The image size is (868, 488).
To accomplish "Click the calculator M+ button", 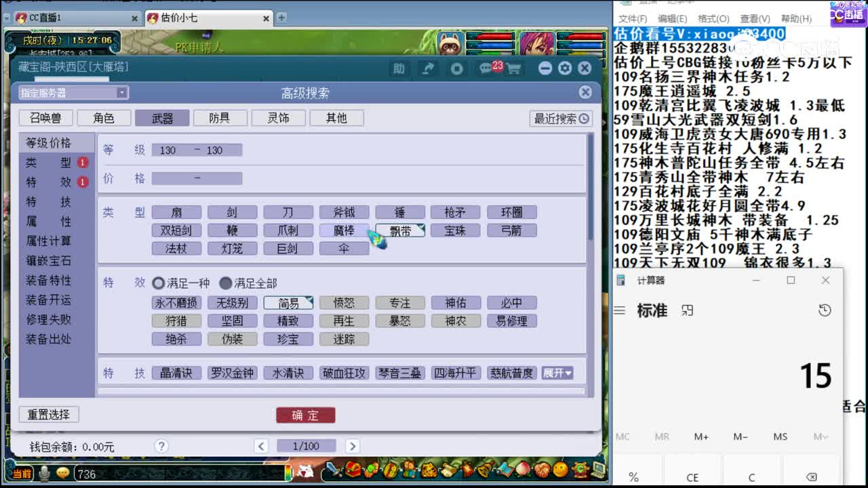I will click(701, 436).
